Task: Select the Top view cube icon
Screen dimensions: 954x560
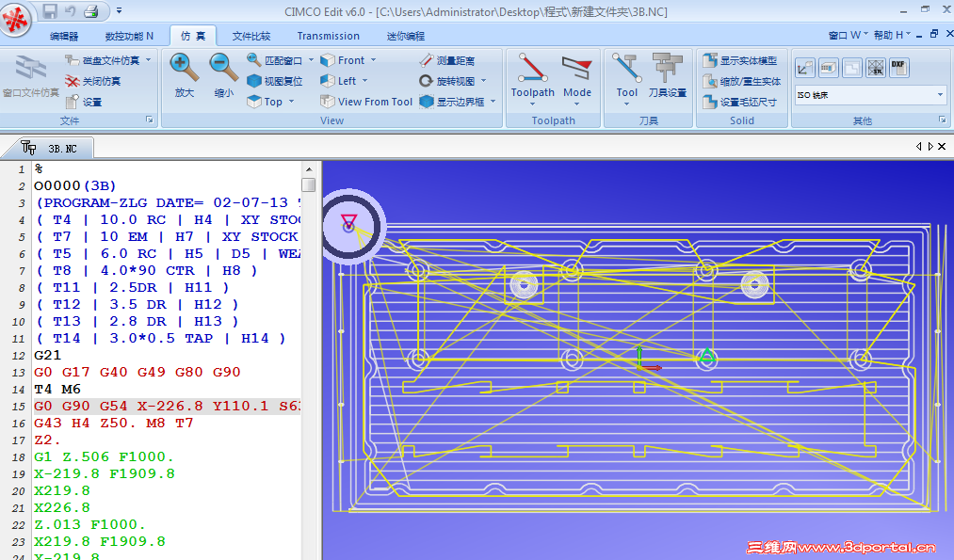Action: 253,101
